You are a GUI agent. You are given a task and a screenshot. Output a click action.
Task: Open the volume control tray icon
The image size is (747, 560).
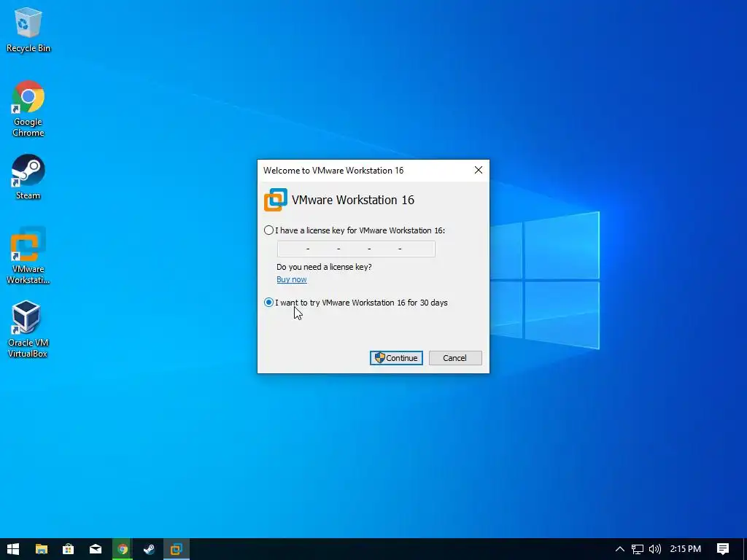click(x=655, y=549)
